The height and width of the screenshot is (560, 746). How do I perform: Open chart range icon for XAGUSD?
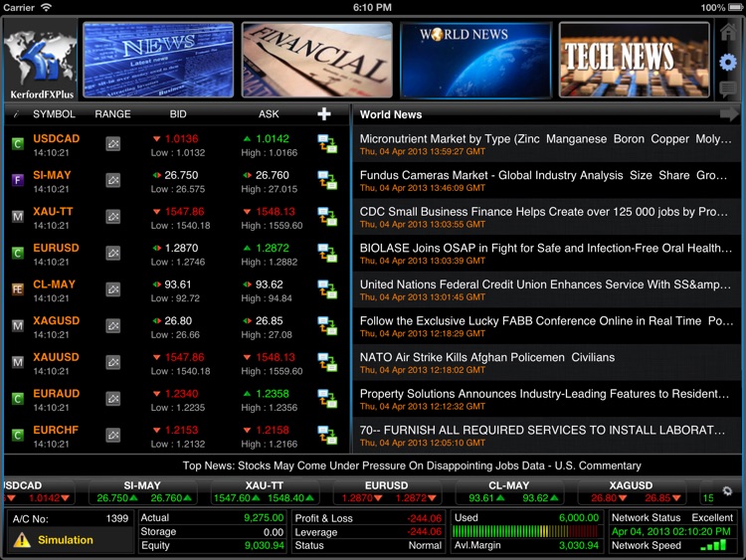[112, 326]
